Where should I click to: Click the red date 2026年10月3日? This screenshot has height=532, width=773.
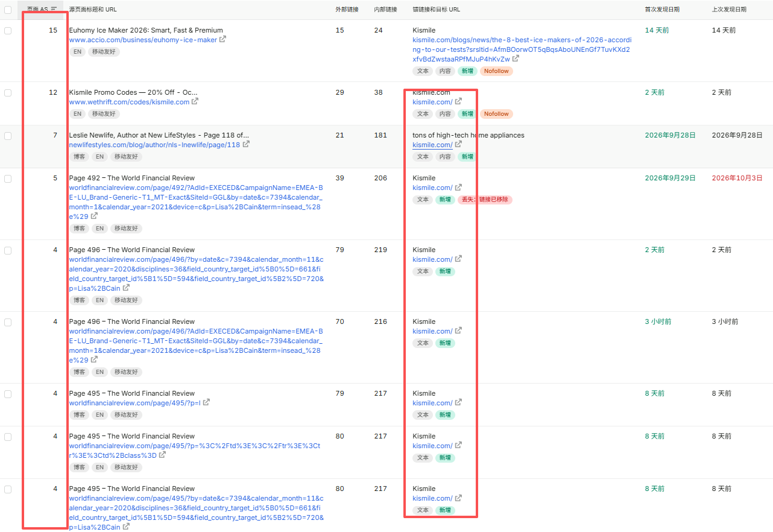click(737, 178)
